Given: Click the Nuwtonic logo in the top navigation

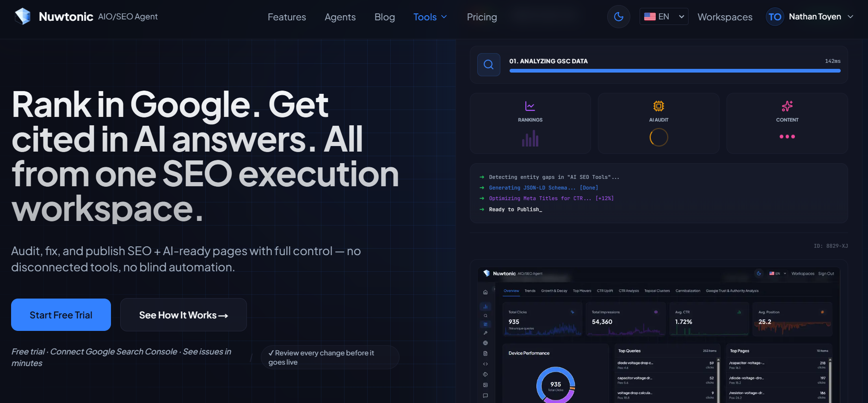Looking at the screenshot, I should point(22,17).
